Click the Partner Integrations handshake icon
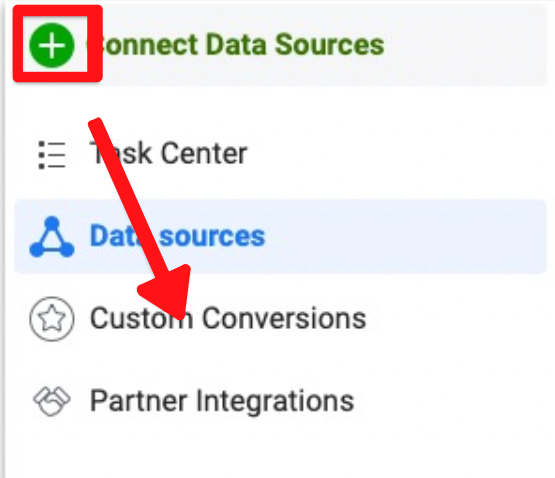This screenshot has height=478, width=555. click(52, 401)
